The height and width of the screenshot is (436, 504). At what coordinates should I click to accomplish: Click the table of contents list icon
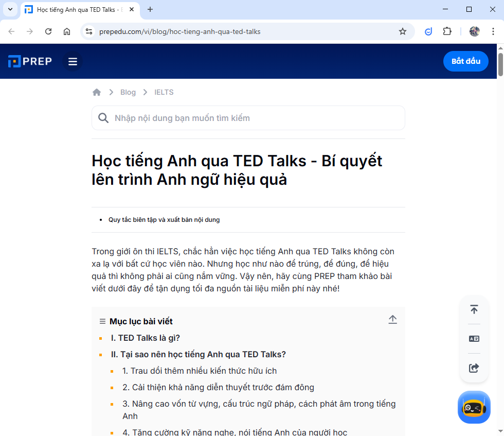point(102,321)
